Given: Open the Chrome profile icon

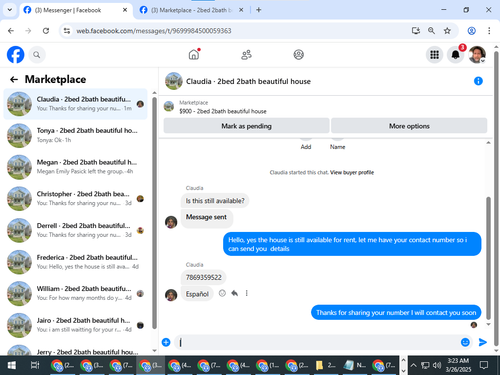Looking at the screenshot, I should (471, 31).
